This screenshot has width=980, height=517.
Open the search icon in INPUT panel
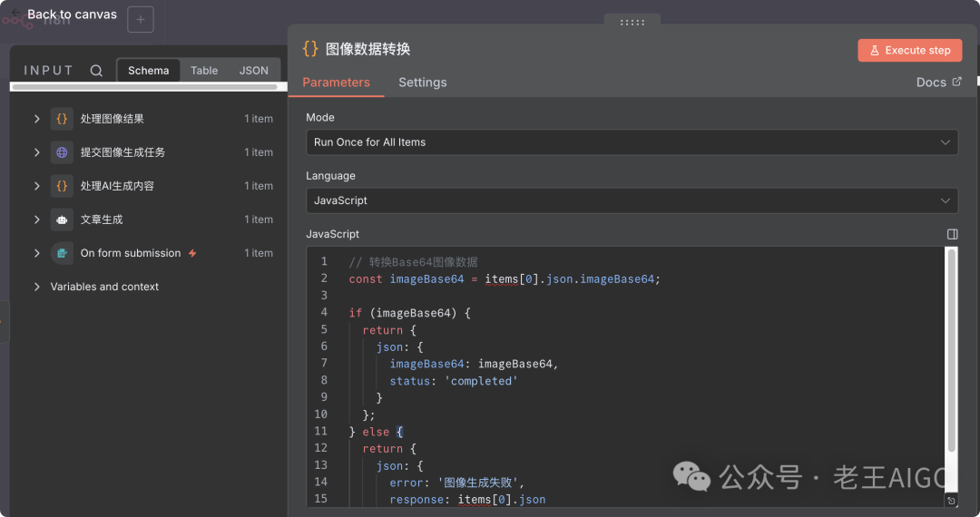[96, 71]
